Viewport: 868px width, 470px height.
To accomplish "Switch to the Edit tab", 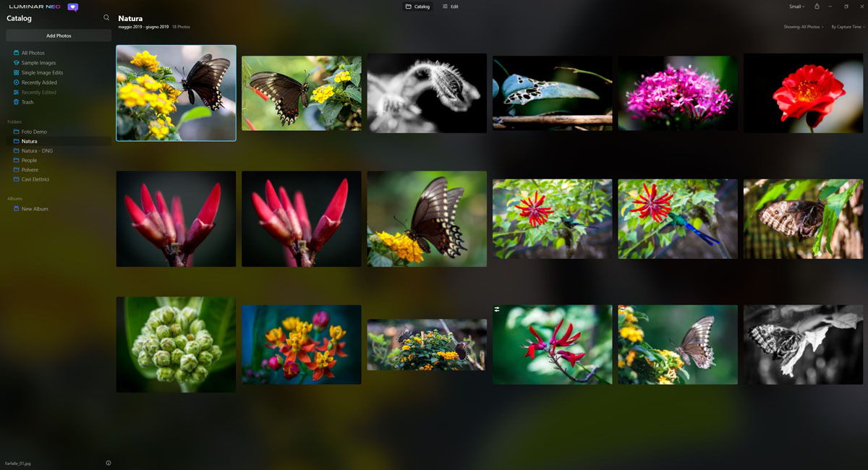I will [x=450, y=7].
